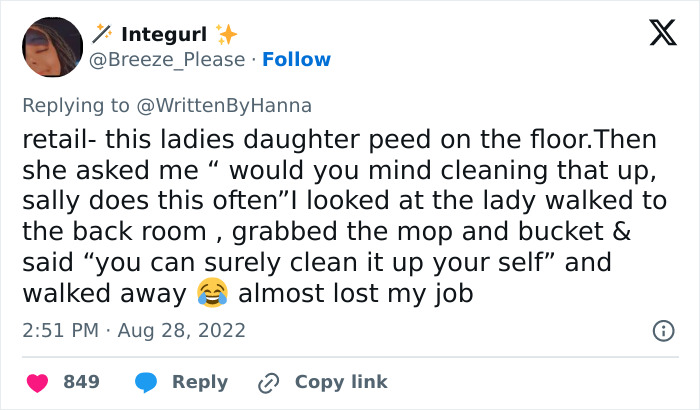
Task: Click the word "retail-" starting the tweet
Action: pyautogui.click(x=59, y=139)
